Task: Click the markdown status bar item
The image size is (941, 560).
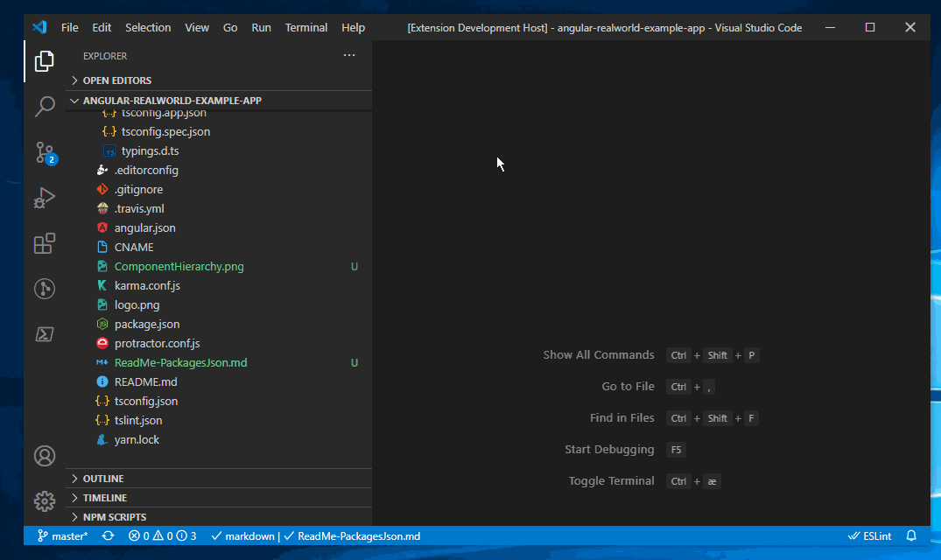Action: [x=243, y=536]
